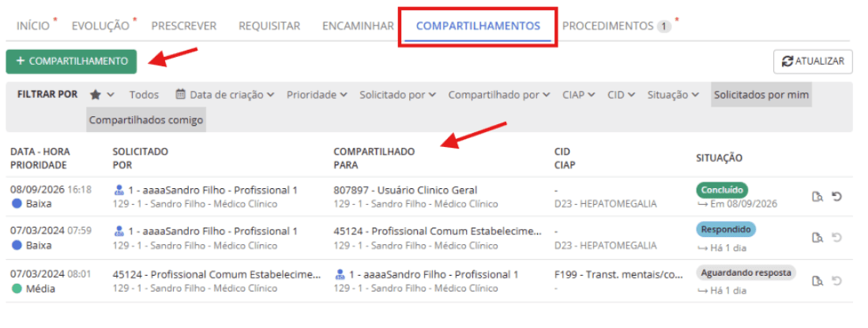Click the + COMPARTILHAMENTO button

point(71,62)
